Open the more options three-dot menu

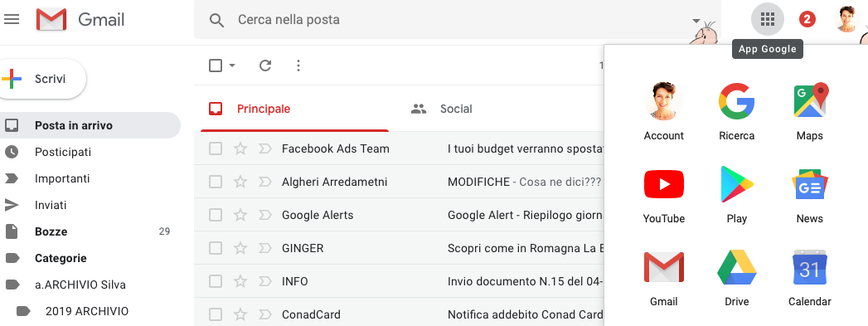point(298,66)
